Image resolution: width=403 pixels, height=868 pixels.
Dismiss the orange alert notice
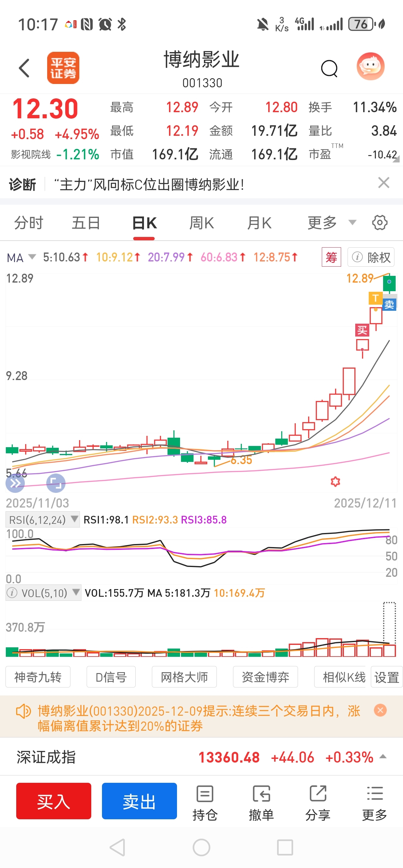(x=380, y=710)
